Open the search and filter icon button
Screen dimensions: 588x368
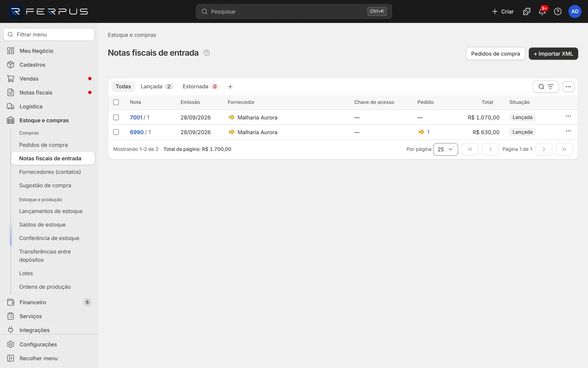546,87
